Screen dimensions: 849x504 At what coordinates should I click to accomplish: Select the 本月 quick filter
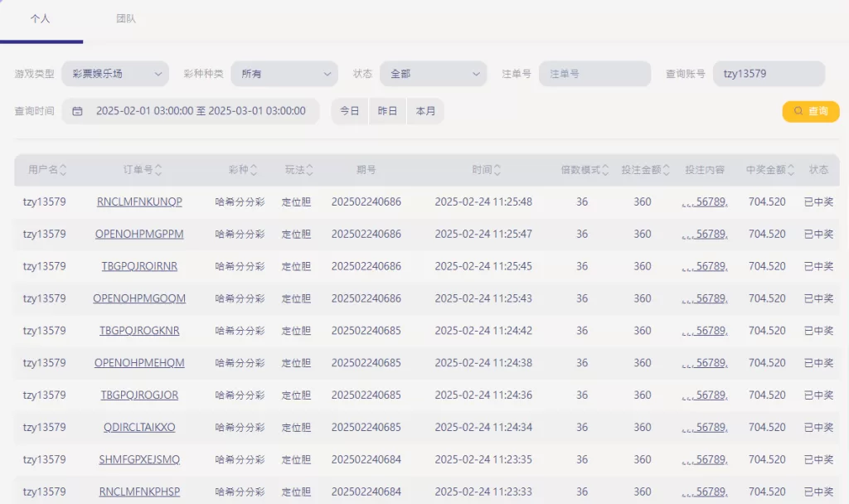pyautogui.click(x=425, y=111)
